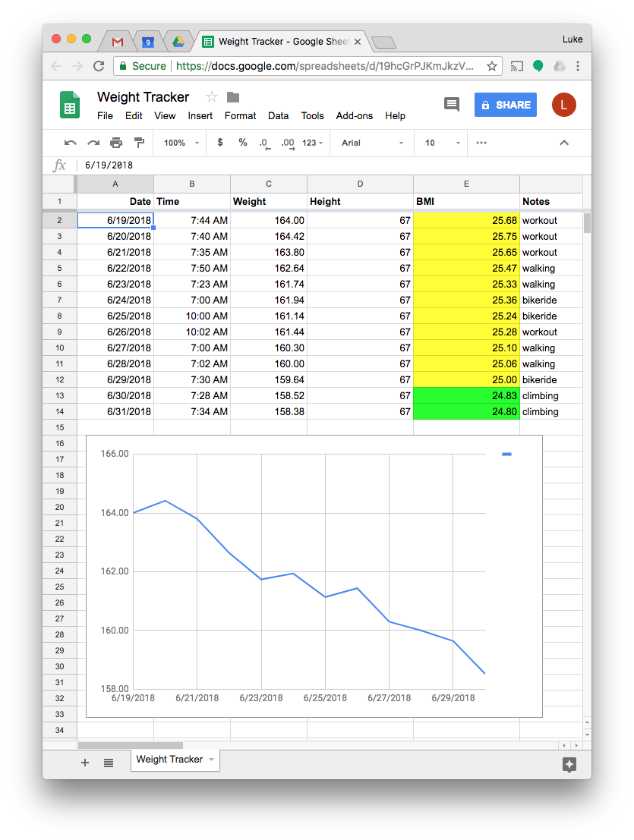634x840 pixels.
Task: Open the comment history icon
Action: (x=451, y=104)
